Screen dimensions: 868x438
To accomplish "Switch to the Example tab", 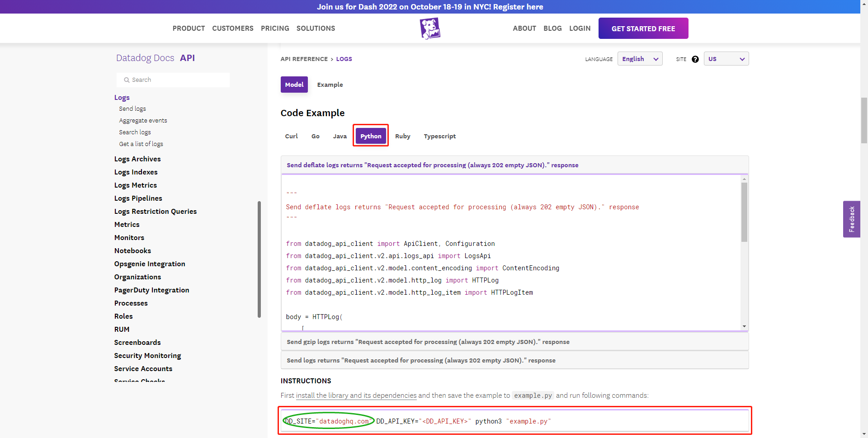I will [x=330, y=85].
